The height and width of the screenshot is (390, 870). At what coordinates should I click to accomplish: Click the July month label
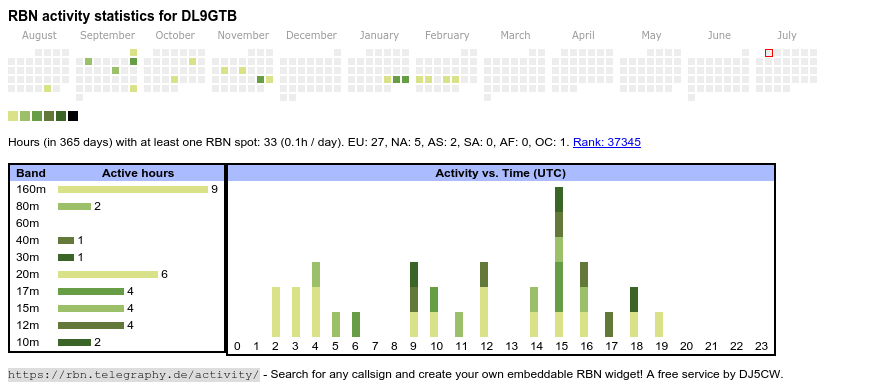pyautogui.click(x=787, y=35)
